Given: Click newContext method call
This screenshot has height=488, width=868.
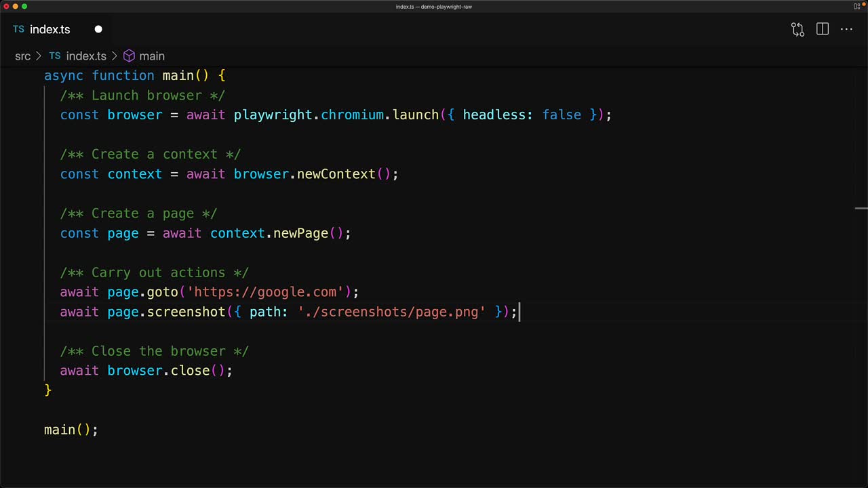Looking at the screenshot, I should (336, 174).
